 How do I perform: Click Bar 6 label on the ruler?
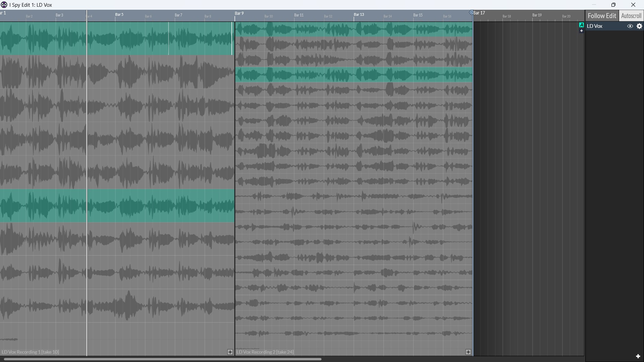click(x=148, y=16)
